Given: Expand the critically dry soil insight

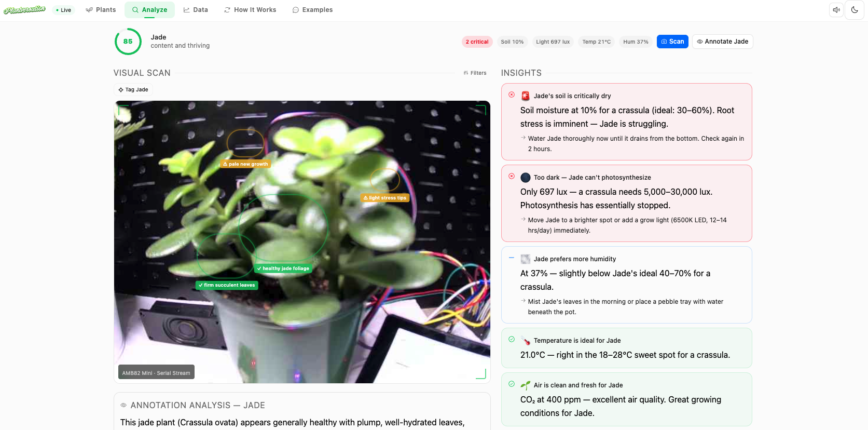Looking at the screenshot, I should point(626,122).
